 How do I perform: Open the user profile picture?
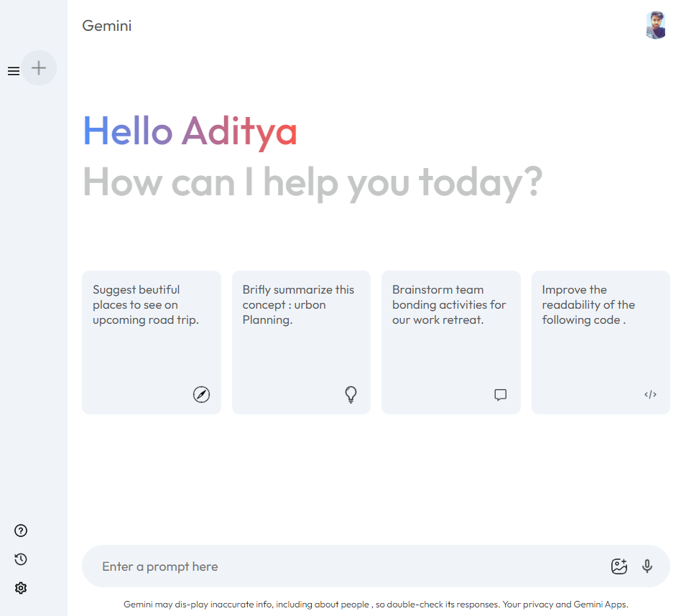pyautogui.click(x=656, y=25)
